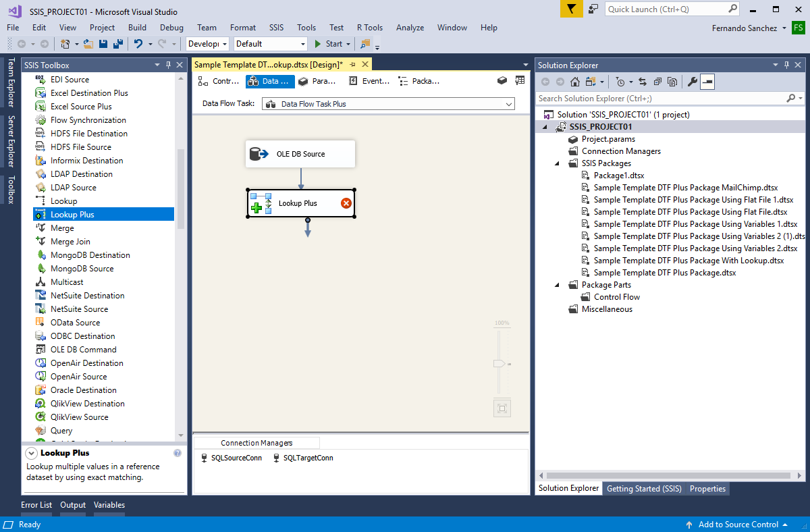Click the Start debugging button
810x532 pixels.
click(x=329, y=44)
